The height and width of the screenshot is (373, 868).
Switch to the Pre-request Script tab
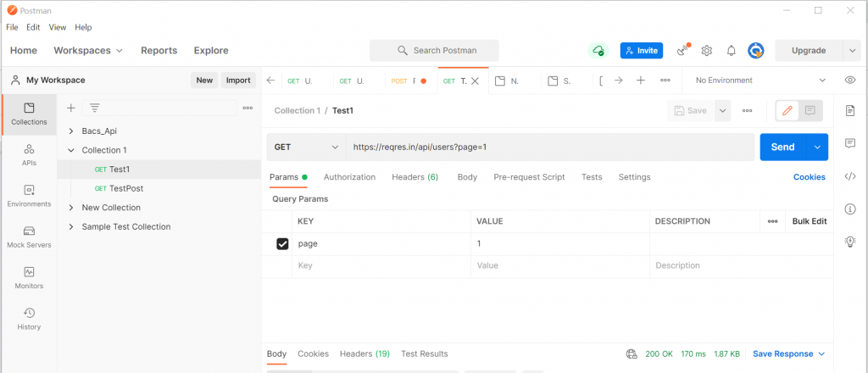(529, 177)
